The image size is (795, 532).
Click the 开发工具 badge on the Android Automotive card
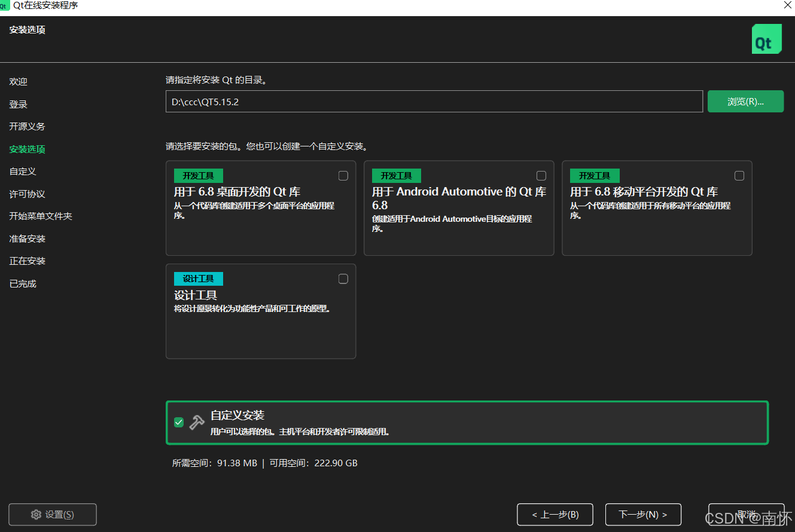click(x=397, y=176)
